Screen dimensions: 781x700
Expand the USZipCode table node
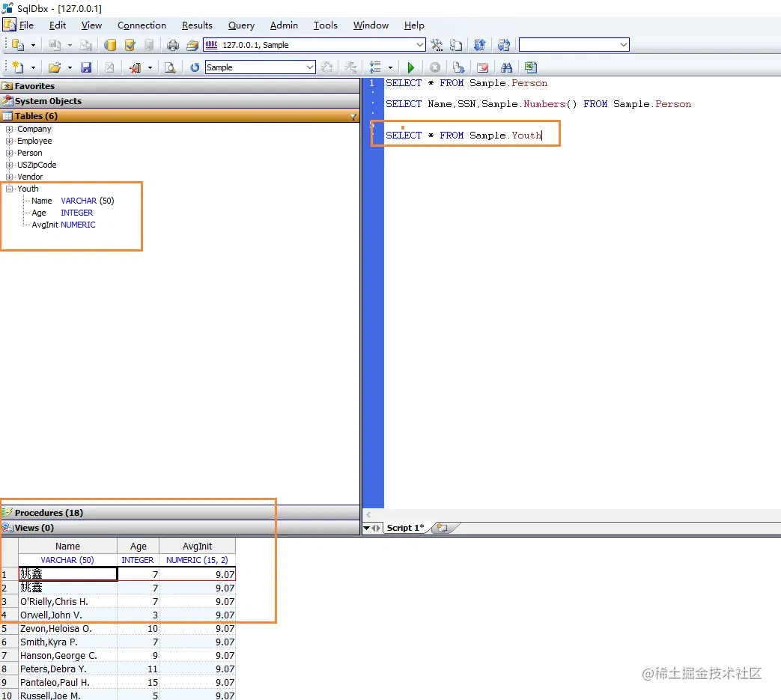tap(10, 165)
